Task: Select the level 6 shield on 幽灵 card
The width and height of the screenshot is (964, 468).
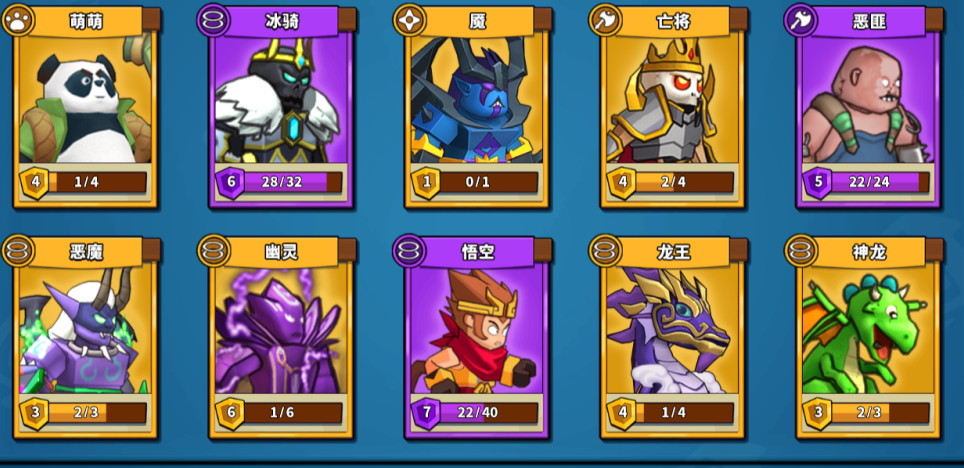Action: (x=231, y=413)
